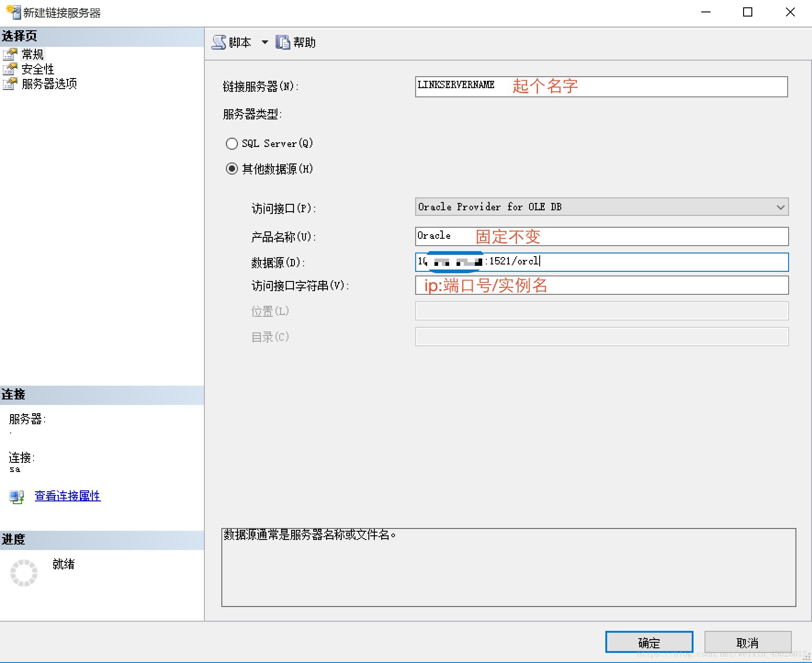Click the 产品名称 Oracle input field
Viewport: 812px width, 663px height.
point(602,236)
